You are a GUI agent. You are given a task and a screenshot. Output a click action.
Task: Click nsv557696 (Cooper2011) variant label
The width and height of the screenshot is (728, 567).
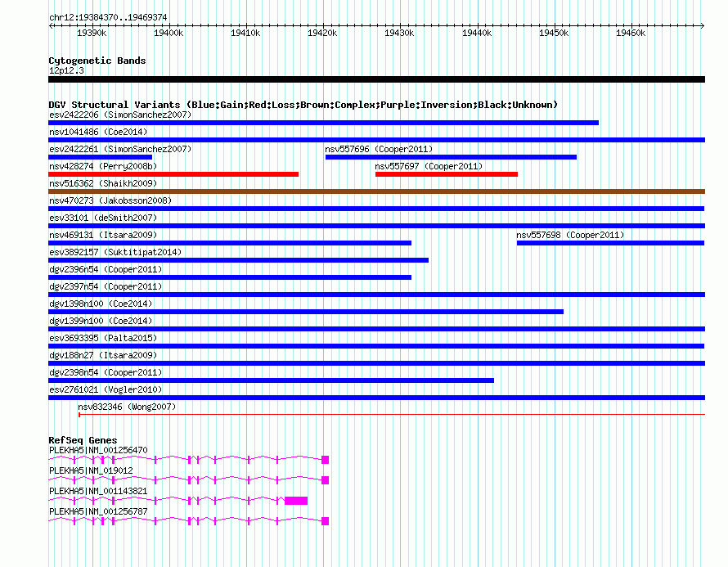point(379,149)
